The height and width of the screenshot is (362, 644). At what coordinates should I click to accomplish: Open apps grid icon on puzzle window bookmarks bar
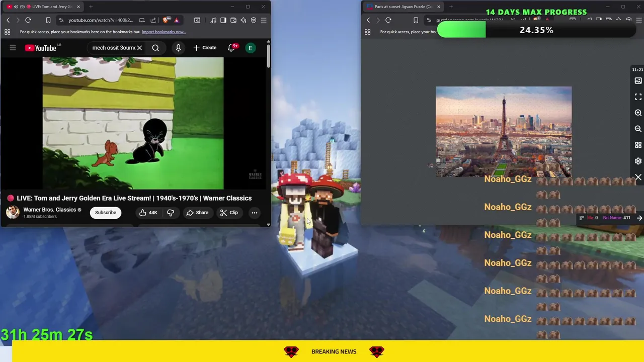pyautogui.click(x=368, y=32)
